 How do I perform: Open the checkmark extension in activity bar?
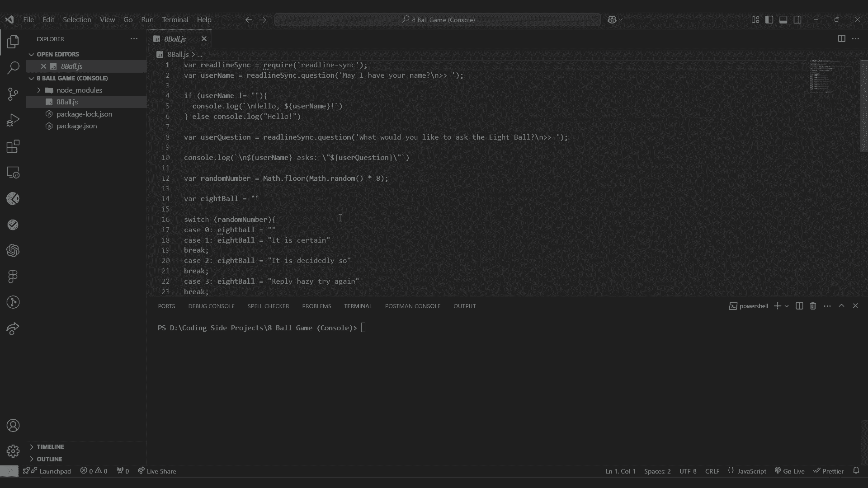(13, 225)
